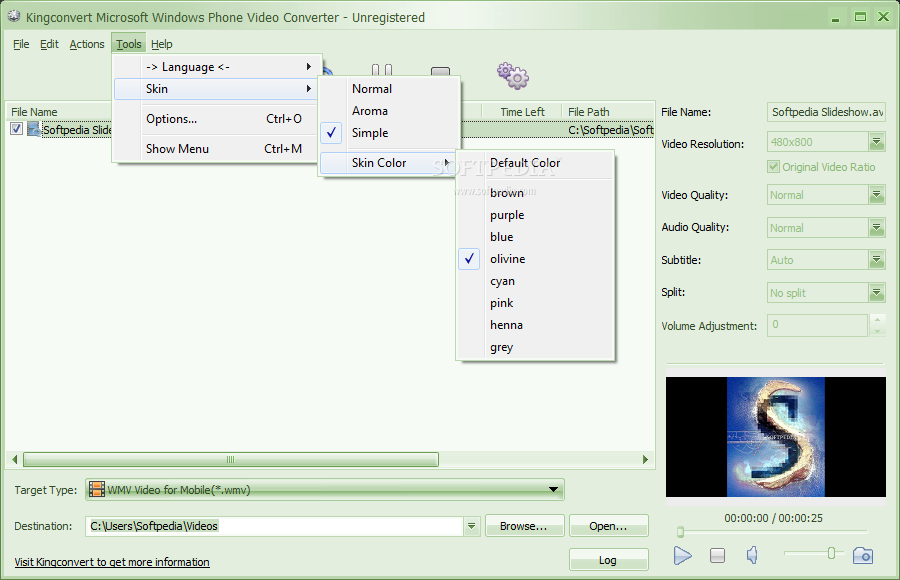Open the Help menu
This screenshot has height=580, width=900.
pyautogui.click(x=162, y=44)
